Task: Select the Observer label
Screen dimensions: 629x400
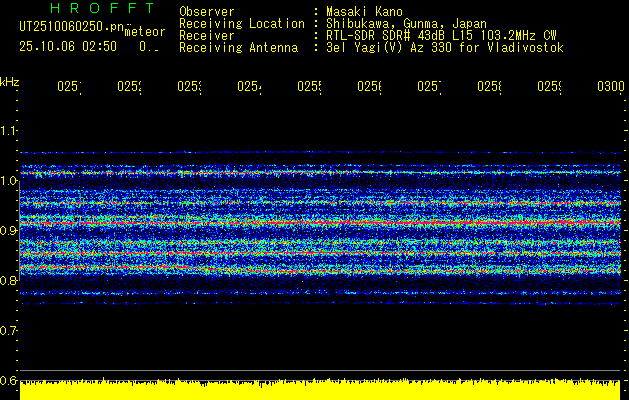Action: 207,12
